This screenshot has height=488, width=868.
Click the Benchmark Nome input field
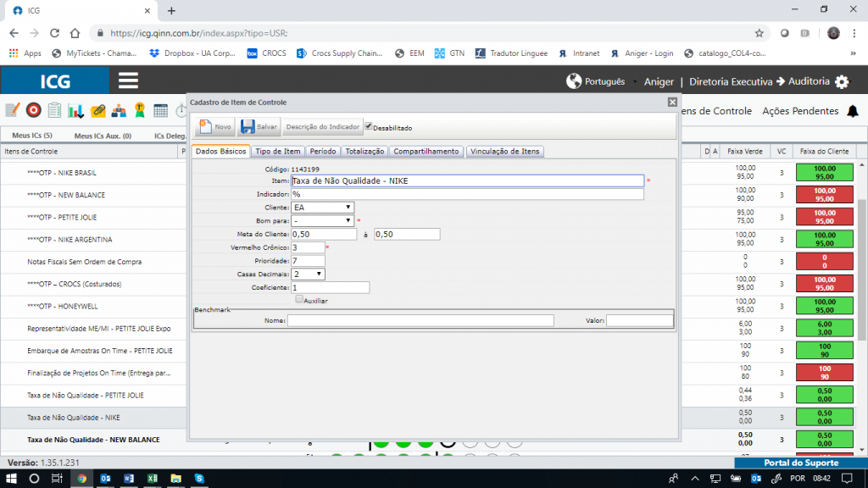[x=420, y=320]
